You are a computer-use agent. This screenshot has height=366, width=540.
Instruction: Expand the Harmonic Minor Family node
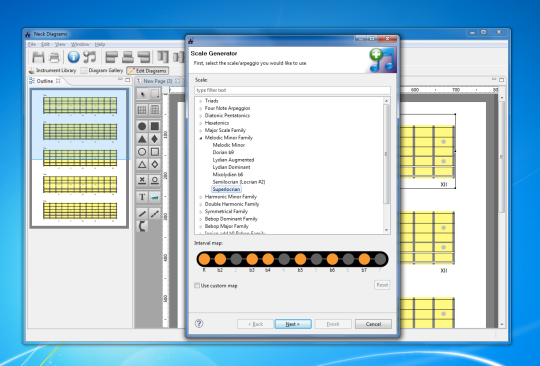coord(200,197)
